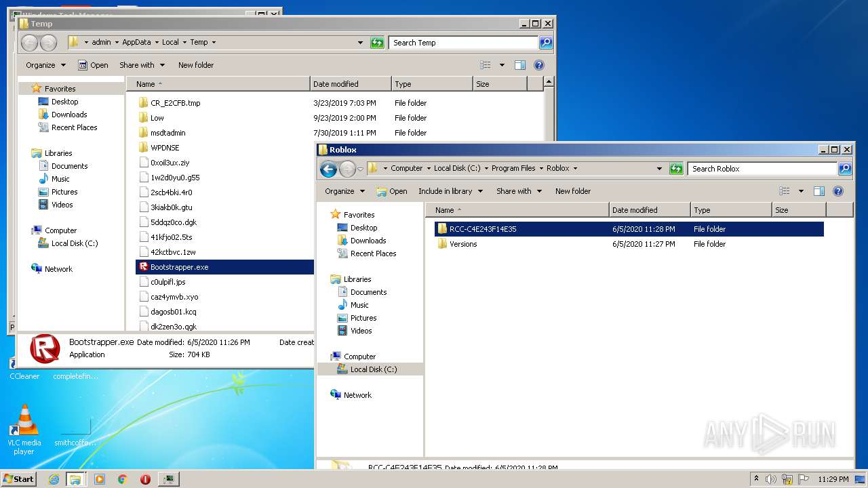This screenshot has width=868, height=488.
Task: Click Forward arrow in Roblox window
Action: [x=347, y=169]
